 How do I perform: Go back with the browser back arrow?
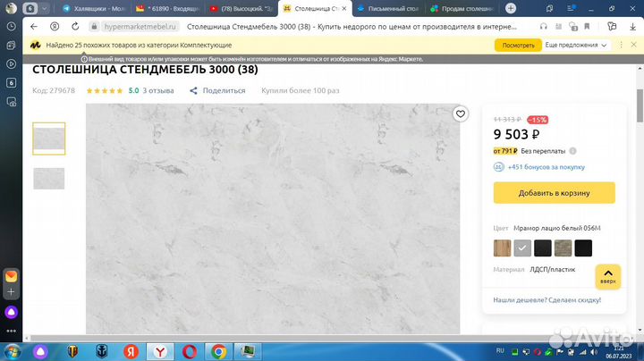click(34, 26)
